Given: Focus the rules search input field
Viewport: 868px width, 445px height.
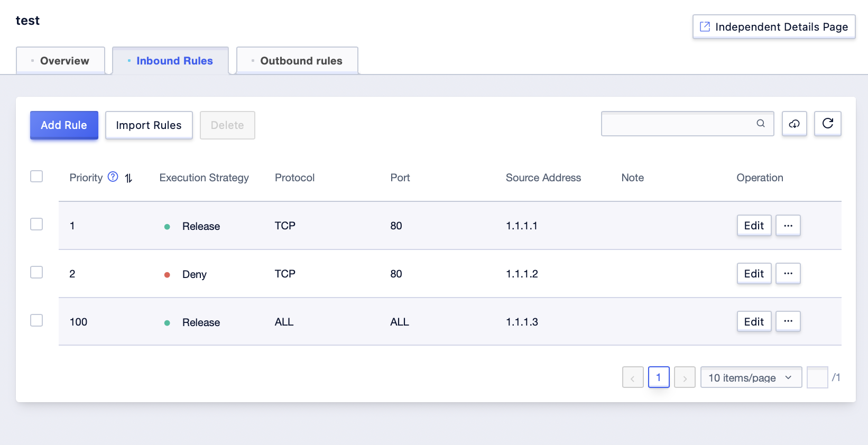Looking at the screenshot, I should (x=687, y=124).
